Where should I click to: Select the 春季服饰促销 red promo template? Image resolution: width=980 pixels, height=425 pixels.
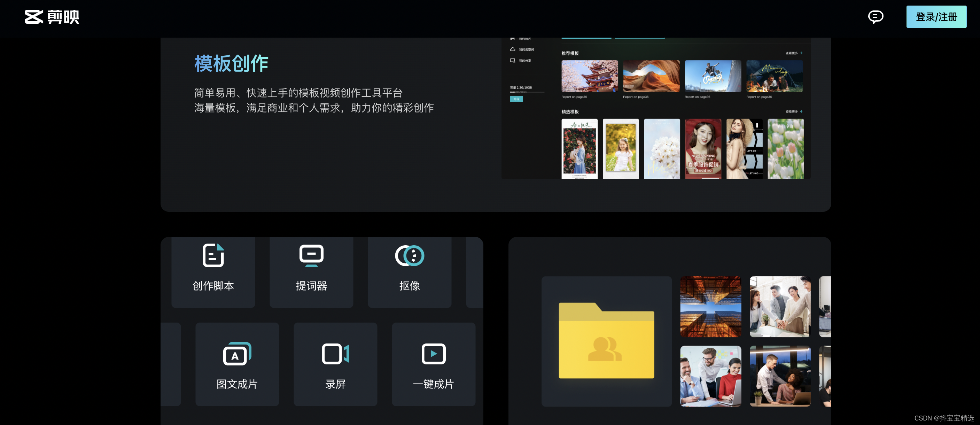pos(703,149)
